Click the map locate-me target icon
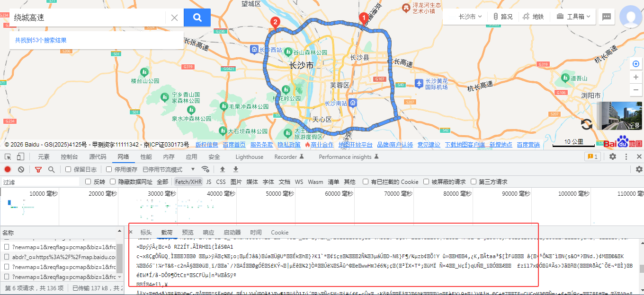 (636, 64)
